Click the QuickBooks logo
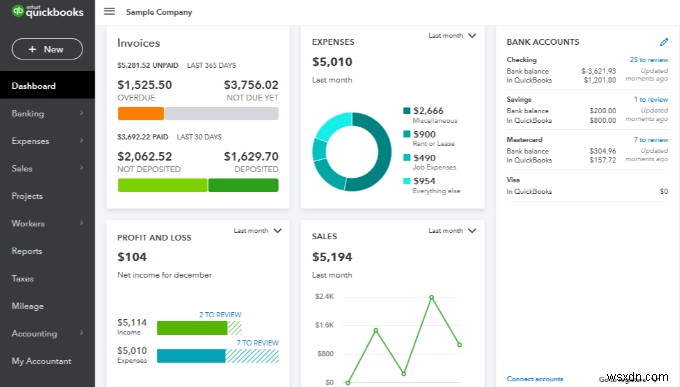The width and height of the screenshot is (680, 387). 47,11
